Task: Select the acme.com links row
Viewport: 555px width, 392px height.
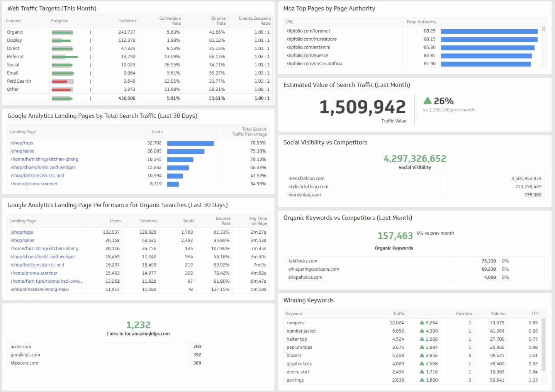Action: point(138,346)
